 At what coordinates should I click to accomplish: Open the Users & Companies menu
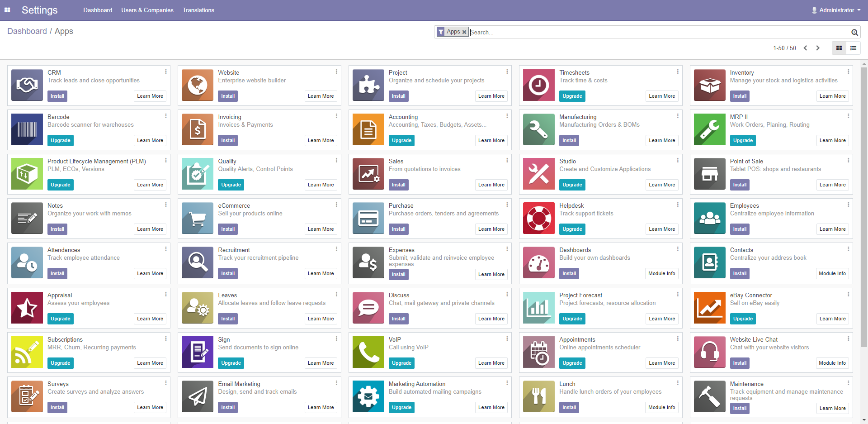click(147, 10)
